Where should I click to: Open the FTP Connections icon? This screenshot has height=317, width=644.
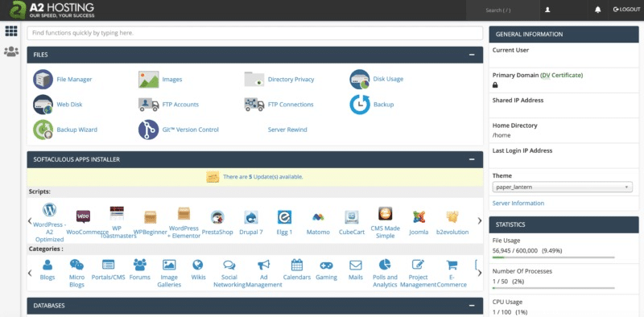tap(254, 105)
